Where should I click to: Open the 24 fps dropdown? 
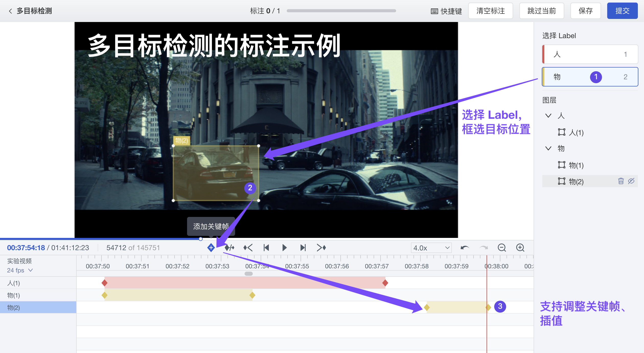(20, 270)
